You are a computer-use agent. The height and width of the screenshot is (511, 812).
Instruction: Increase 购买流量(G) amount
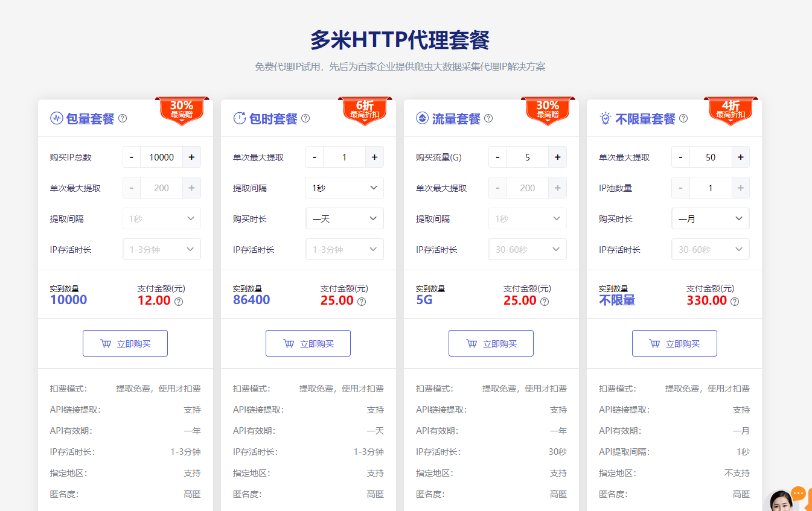557,157
